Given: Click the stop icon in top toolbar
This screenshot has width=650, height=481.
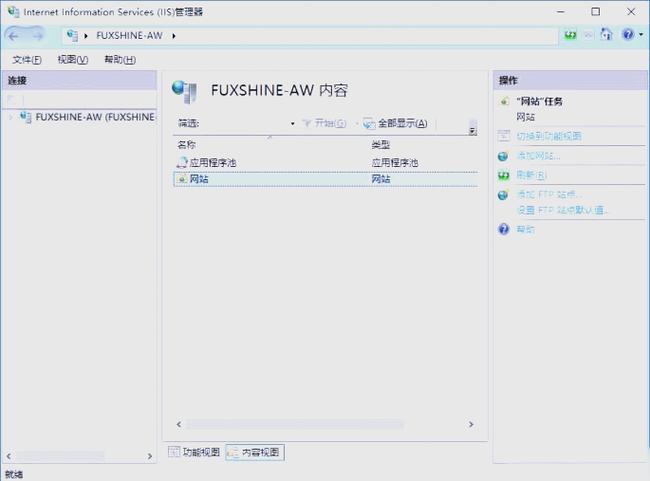Looking at the screenshot, I should point(588,35).
